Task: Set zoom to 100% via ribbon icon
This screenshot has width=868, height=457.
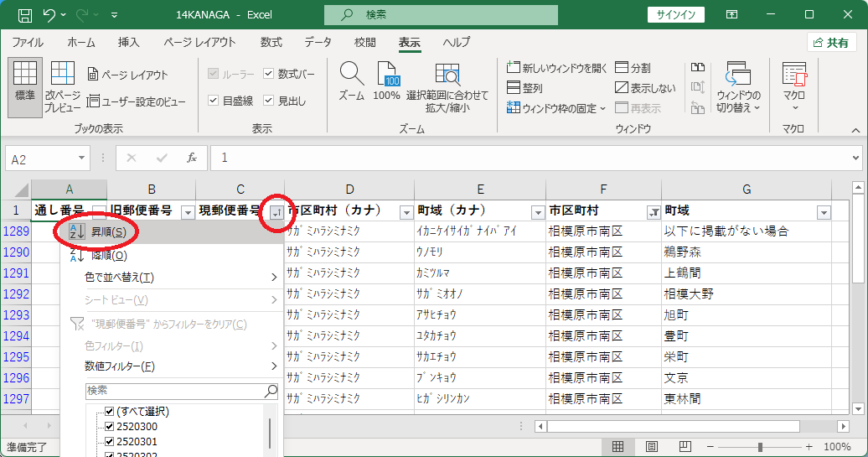Action: point(386,82)
